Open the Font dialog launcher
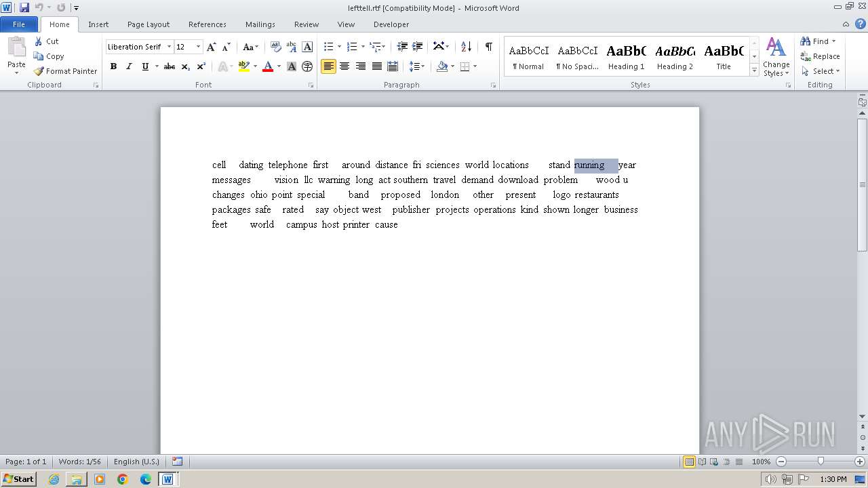Screen dimensions: 868x488 (311, 85)
